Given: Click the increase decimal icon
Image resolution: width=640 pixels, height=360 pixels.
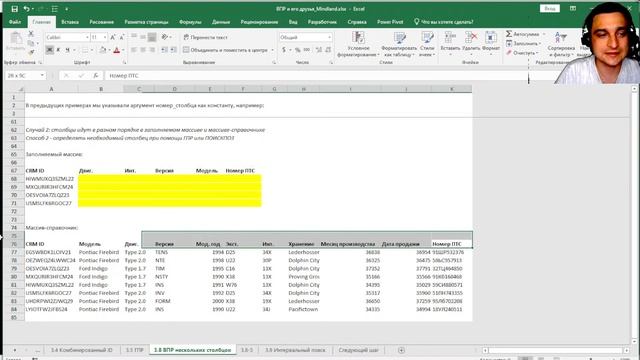Looking at the screenshot, I should pyautogui.click(x=318, y=50).
